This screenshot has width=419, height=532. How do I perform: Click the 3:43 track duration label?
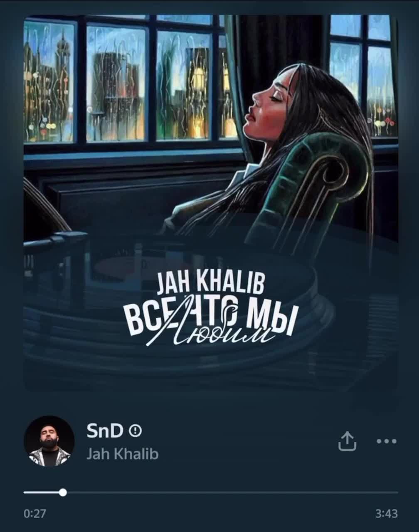click(386, 514)
